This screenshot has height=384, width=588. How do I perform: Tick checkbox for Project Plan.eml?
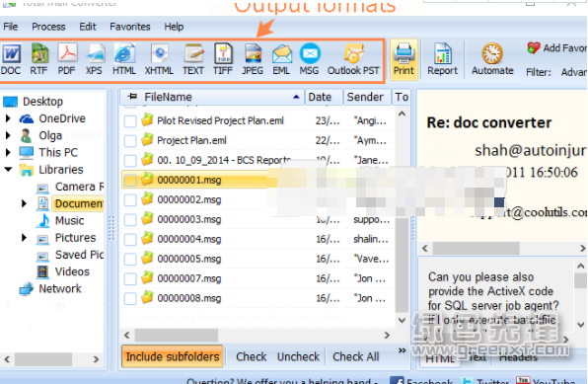click(130, 141)
